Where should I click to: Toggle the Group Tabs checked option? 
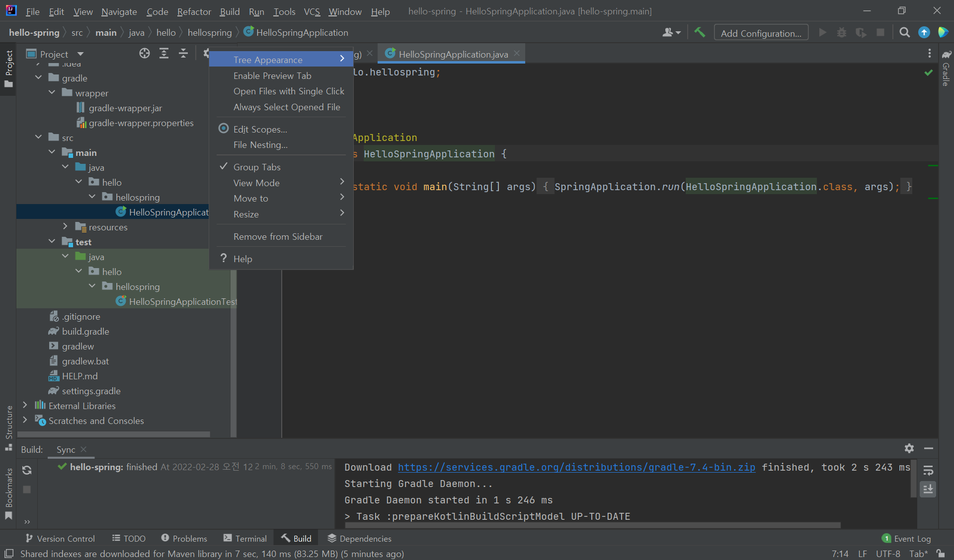click(x=257, y=167)
